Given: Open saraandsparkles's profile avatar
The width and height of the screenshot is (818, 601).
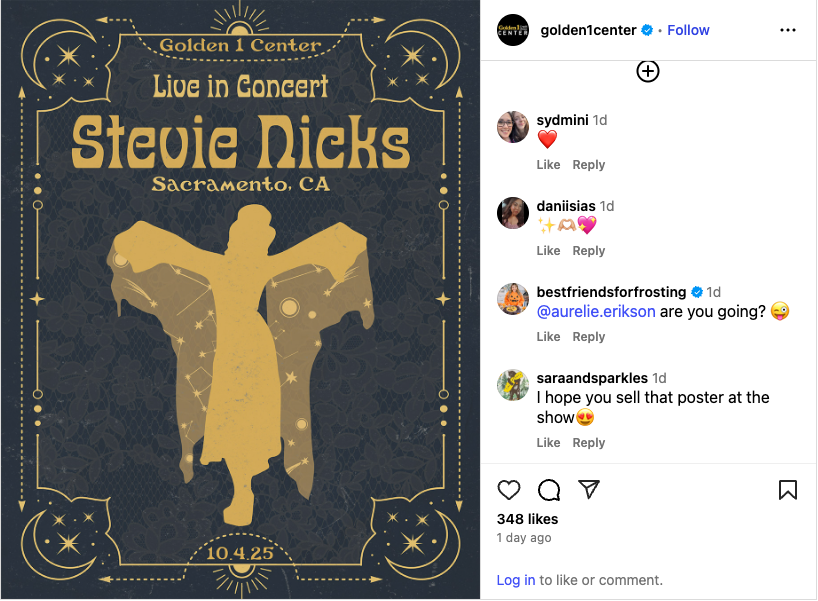Looking at the screenshot, I should pos(513,385).
